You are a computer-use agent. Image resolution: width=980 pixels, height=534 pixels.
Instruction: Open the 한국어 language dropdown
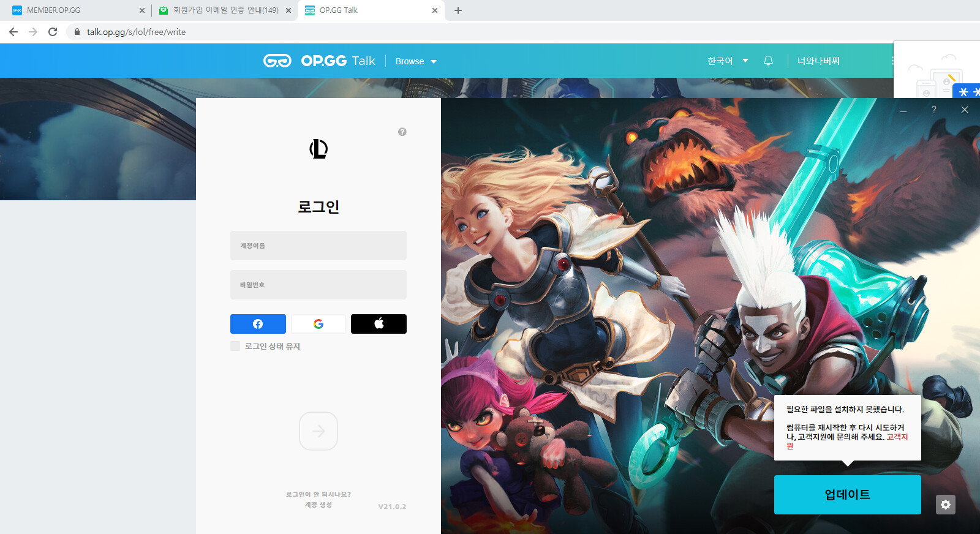click(727, 61)
